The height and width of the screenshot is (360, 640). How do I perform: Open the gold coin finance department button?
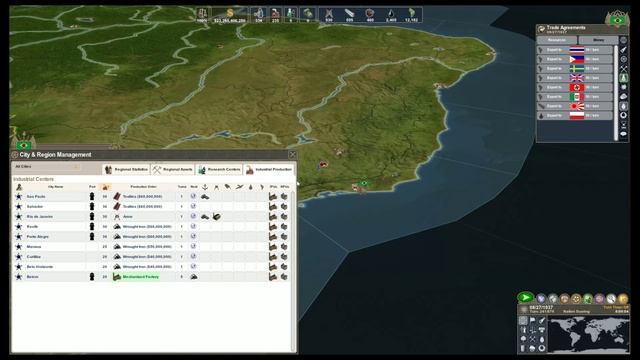coord(623,299)
